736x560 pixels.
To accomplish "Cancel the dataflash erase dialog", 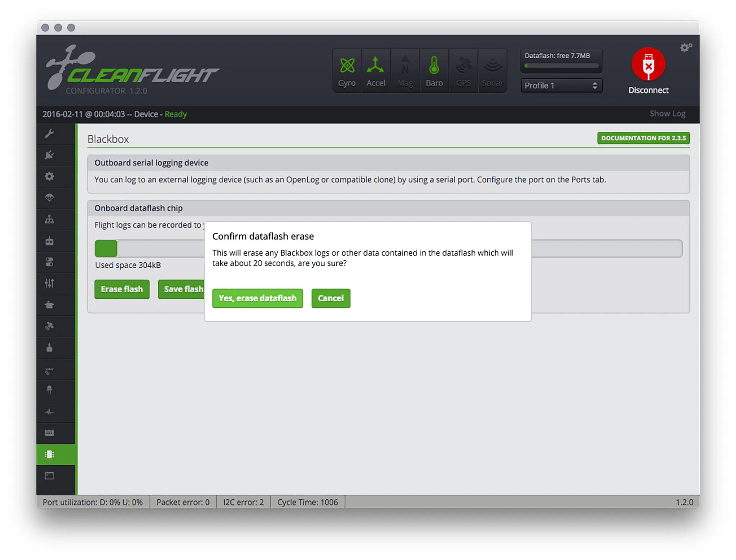I will pyautogui.click(x=331, y=298).
